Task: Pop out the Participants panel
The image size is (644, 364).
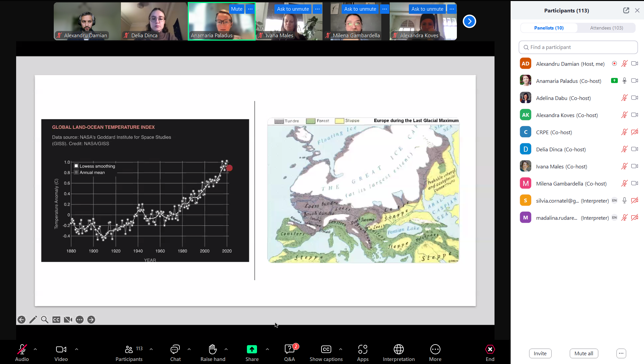Action: (x=626, y=10)
